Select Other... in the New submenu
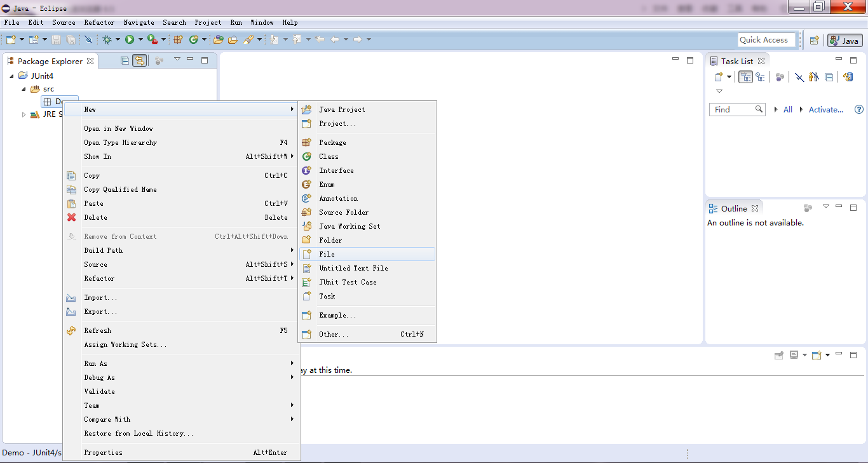The width and height of the screenshot is (868, 463). [367, 334]
